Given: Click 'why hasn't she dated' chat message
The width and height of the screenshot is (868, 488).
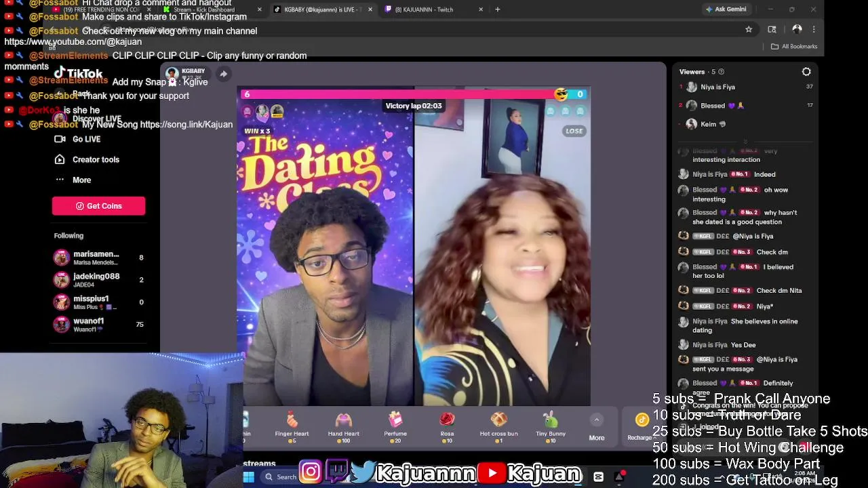Looking at the screenshot, I should point(745,217).
